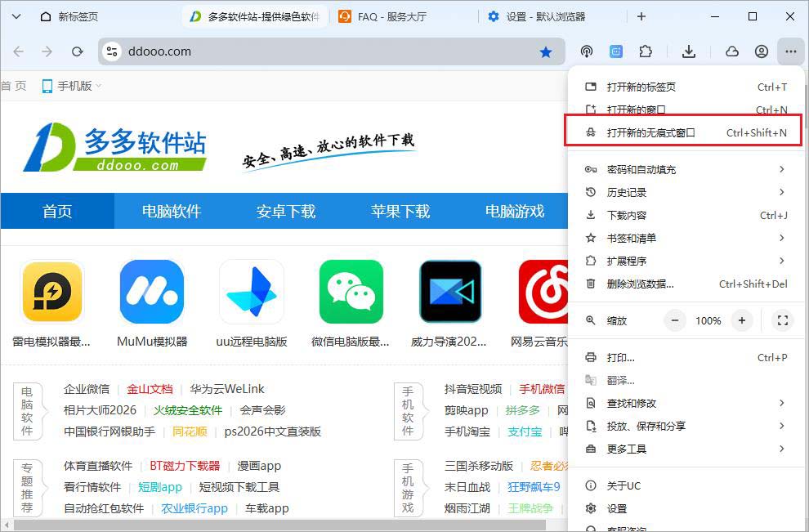Screen dimensions: 809x532
Task: Open the extensions puzzle icon in toolbar
Action: pos(646,51)
